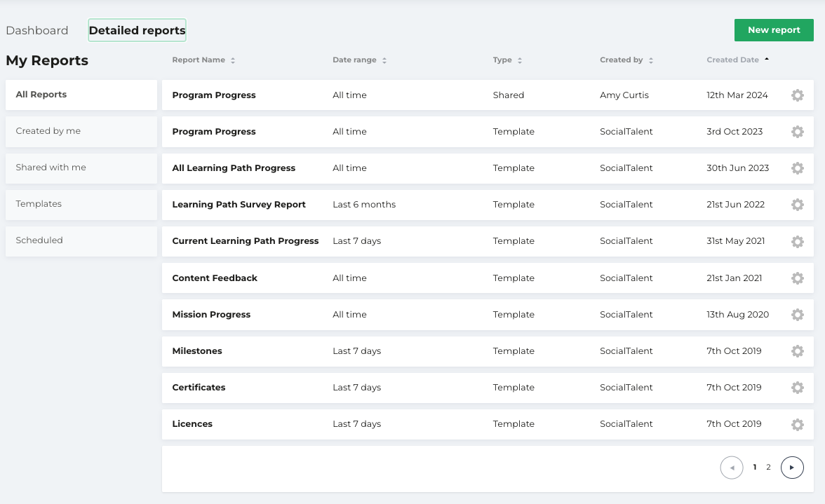Open gear for Content Feedback report

click(797, 278)
